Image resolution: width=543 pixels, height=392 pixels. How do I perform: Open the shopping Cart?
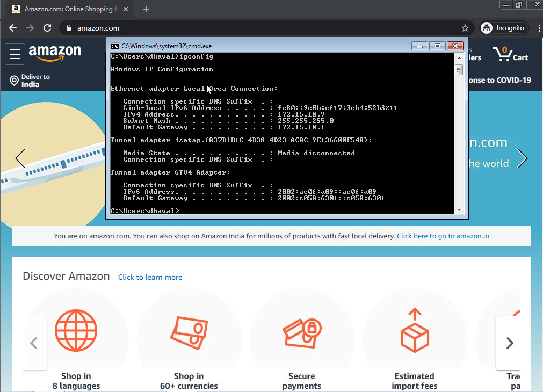click(511, 54)
